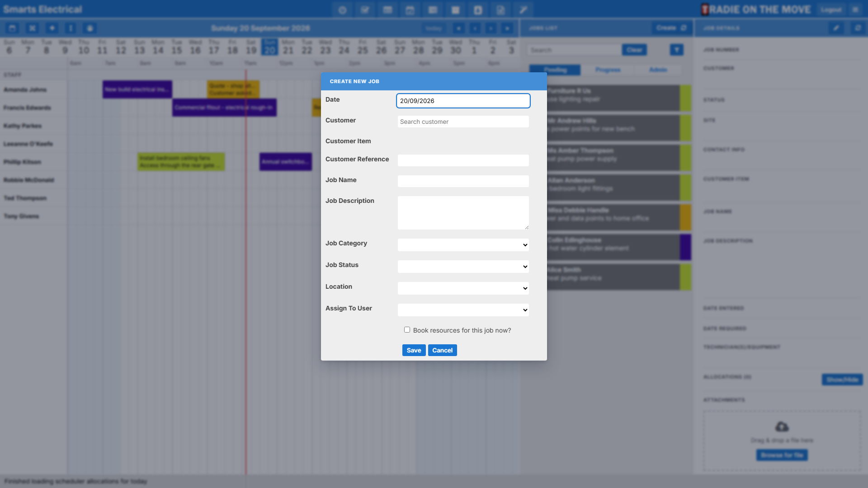Focus the Date field showing 20/09/2026
This screenshot has width=868, height=488.
[x=463, y=101]
